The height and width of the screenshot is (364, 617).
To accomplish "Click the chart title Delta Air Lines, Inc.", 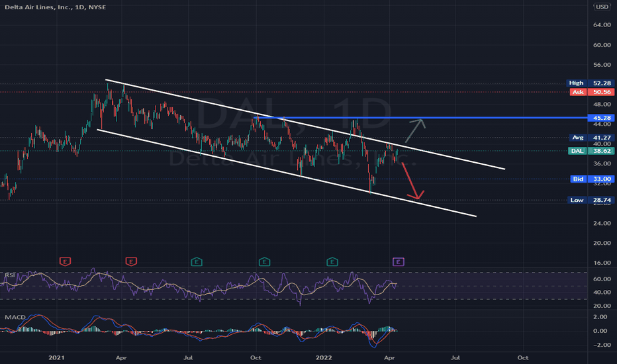I will [38, 7].
